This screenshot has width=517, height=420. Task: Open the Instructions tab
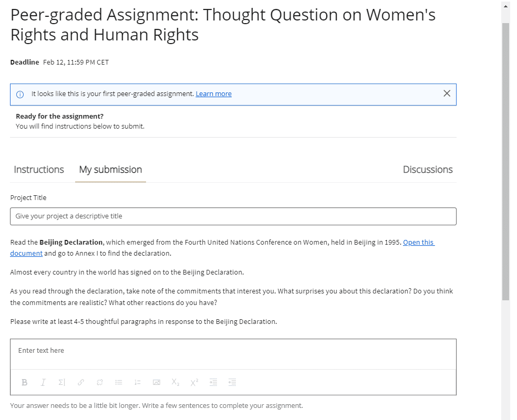coord(39,170)
